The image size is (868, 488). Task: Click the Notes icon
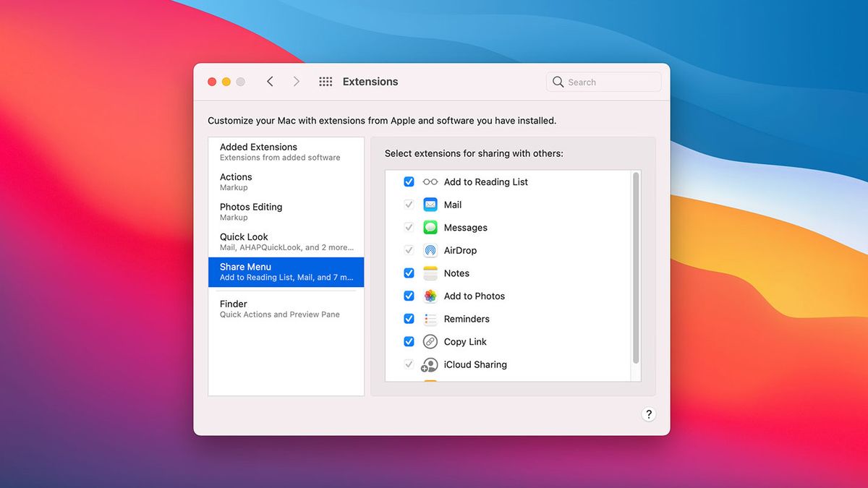point(430,273)
